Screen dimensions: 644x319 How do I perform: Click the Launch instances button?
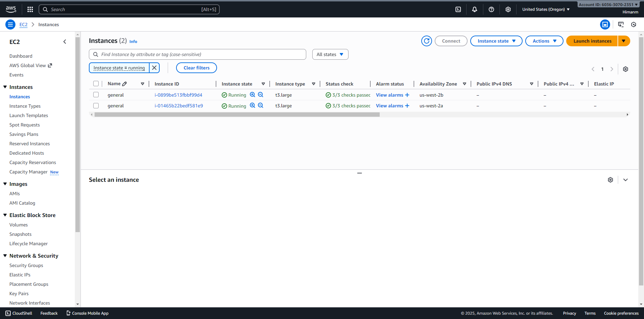click(592, 41)
